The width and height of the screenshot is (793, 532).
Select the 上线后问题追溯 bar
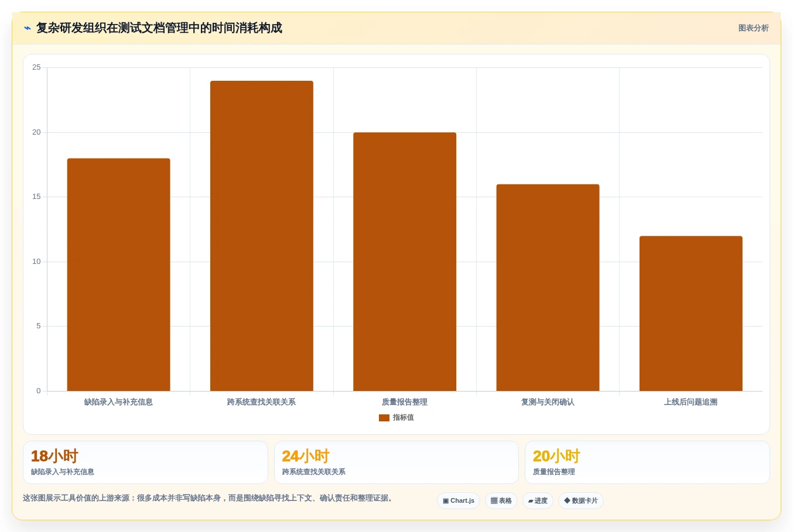691,314
